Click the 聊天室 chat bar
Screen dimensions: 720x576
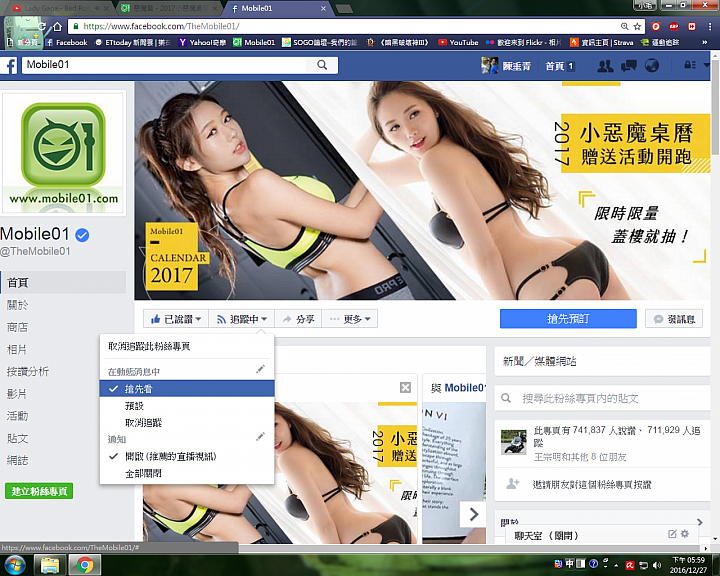pos(604,535)
